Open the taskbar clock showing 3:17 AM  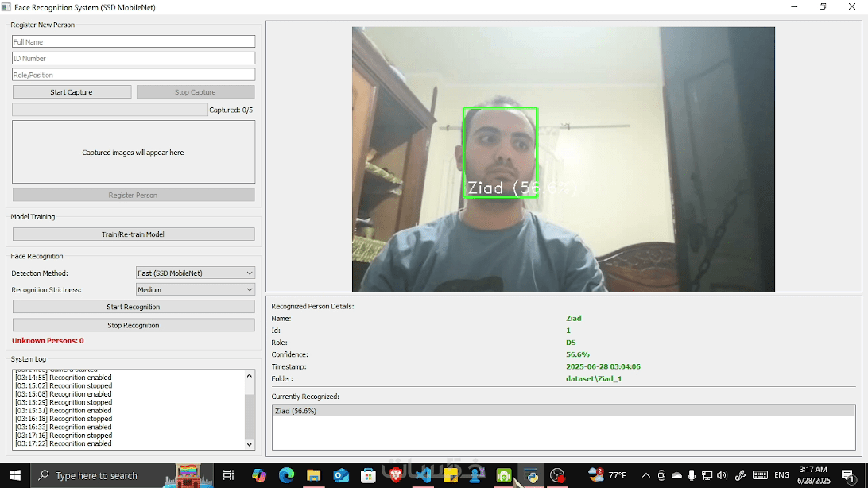pyautogui.click(x=814, y=475)
